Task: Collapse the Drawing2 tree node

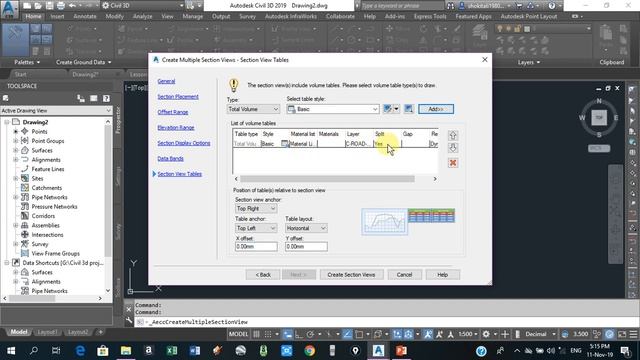Action: pyautogui.click(x=7, y=122)
